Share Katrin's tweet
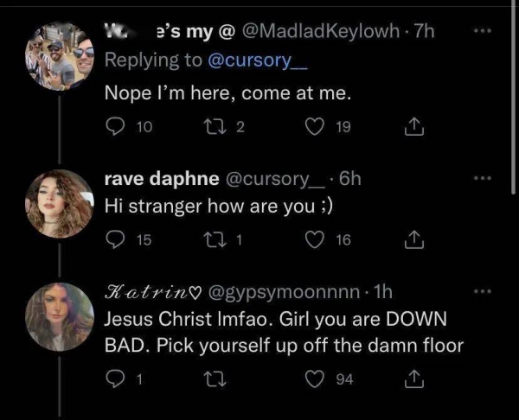 (413, 377)
